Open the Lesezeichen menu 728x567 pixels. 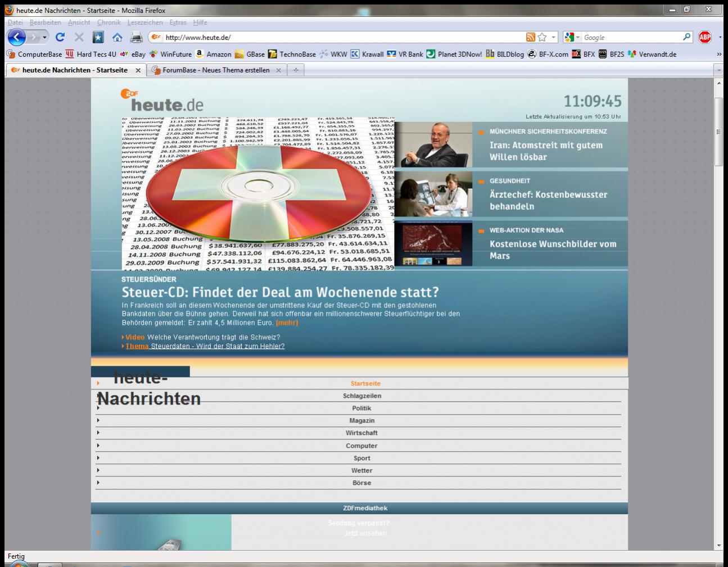click(145, 22)
